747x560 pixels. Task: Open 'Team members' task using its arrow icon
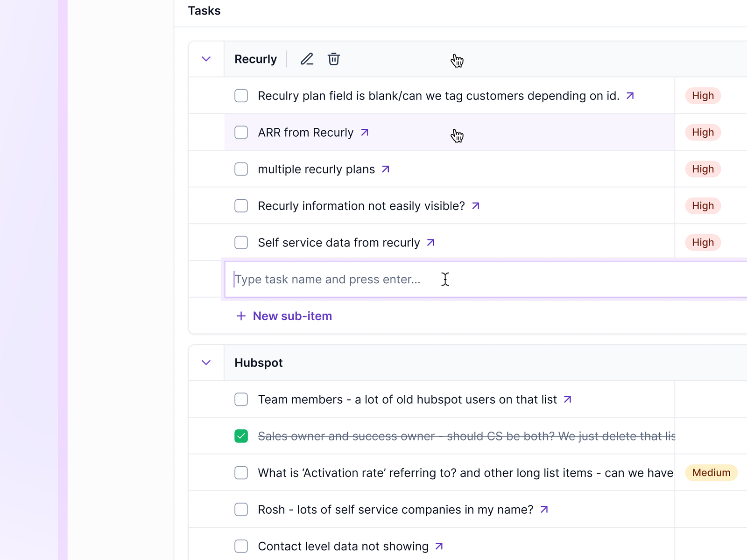coord(568,399)
